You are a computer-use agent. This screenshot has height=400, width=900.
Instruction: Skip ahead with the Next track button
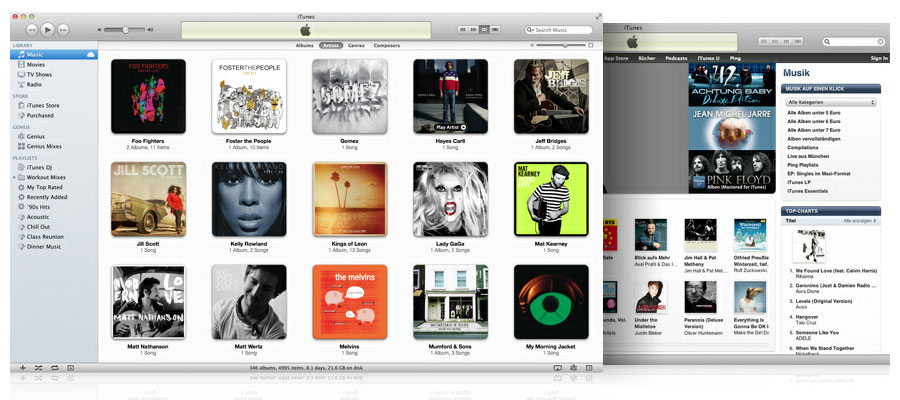64,29
